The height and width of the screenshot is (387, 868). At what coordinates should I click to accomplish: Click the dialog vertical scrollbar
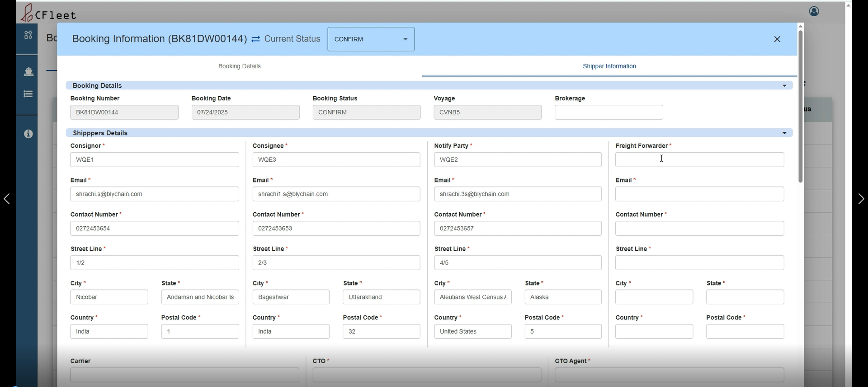click(x=800, y=107)
